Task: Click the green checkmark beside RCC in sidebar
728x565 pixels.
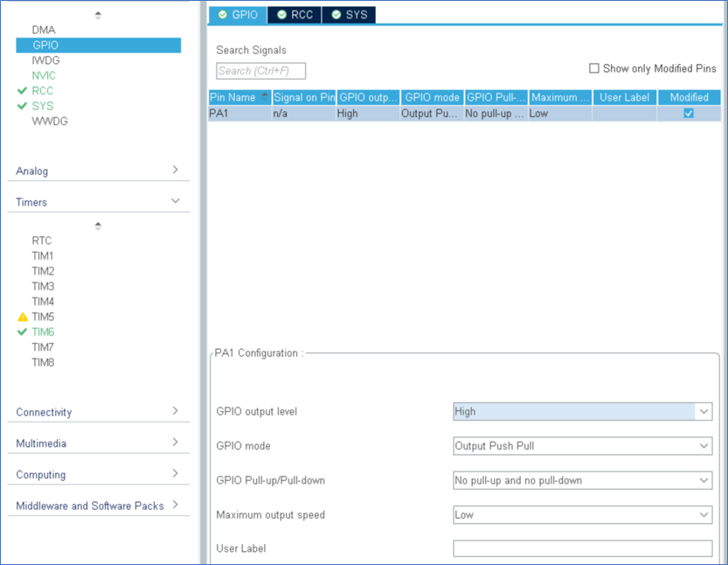Action: tap(22, 91)
